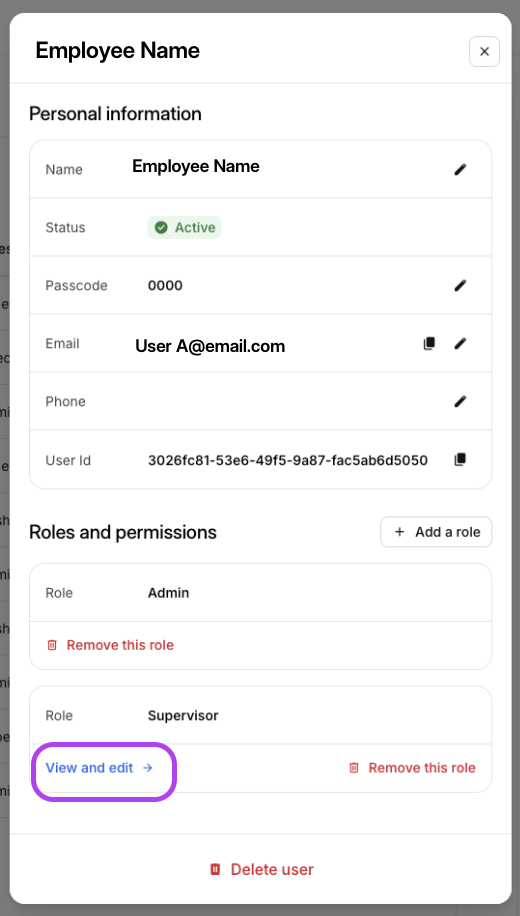Click the plus icon in Add a role
The image size is (520, 916).
399,532
